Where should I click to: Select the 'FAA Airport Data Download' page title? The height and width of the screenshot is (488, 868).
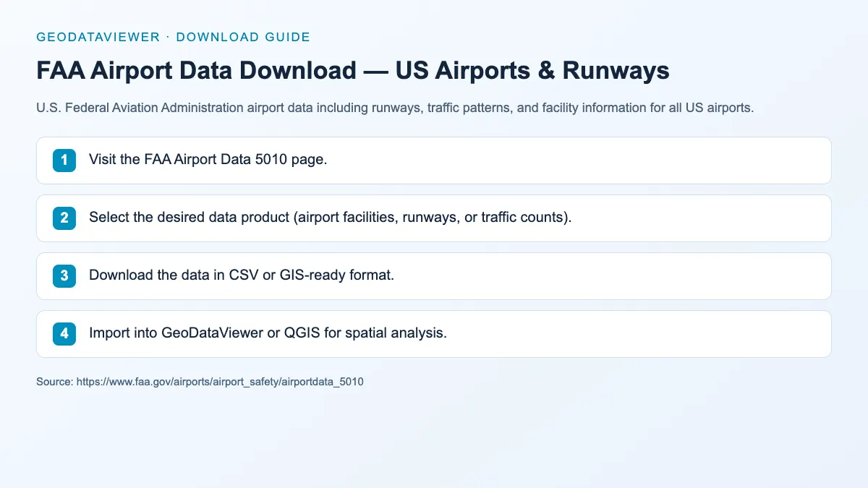[353, 71]
